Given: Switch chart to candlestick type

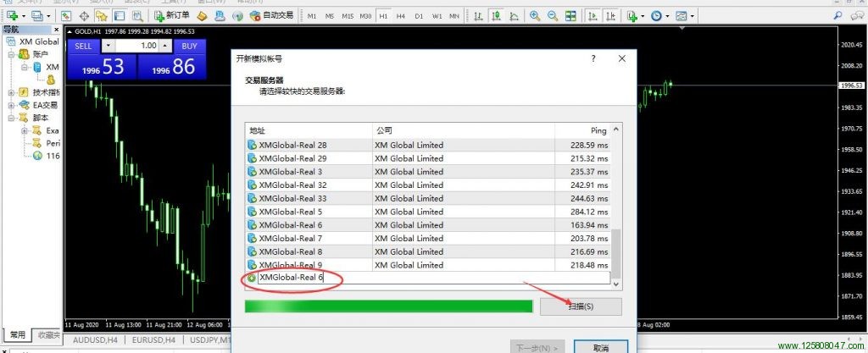Looking at the screenshot, I should (x=496, y=16).
